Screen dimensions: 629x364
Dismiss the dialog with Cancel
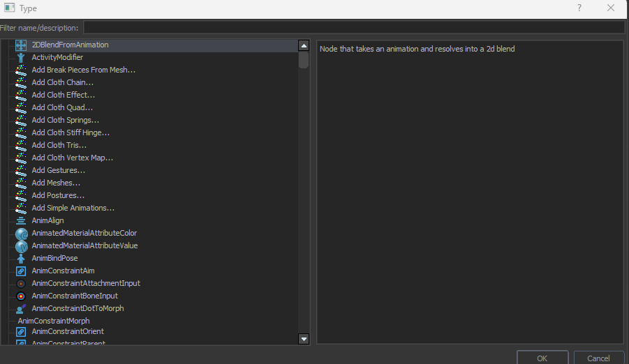point(598,358)
